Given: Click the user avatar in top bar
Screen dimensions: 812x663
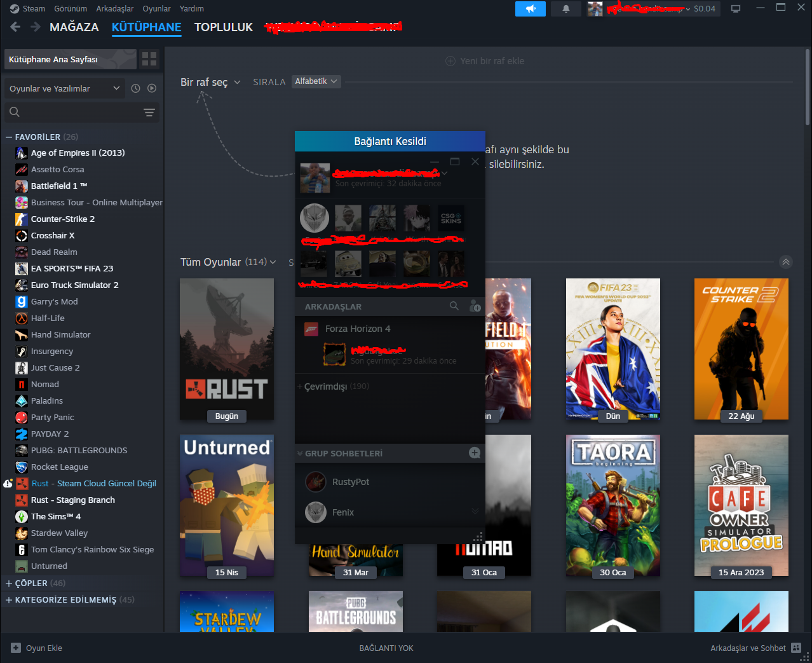Looking at the screenshot, I should click(x=595, y=9).
